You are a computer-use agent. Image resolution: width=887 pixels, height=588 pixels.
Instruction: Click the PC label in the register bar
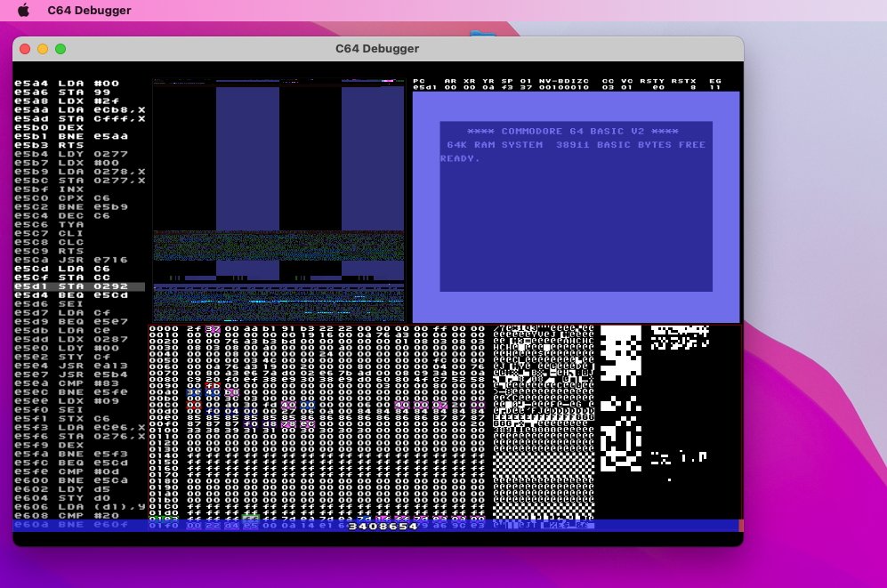[419, 82]
